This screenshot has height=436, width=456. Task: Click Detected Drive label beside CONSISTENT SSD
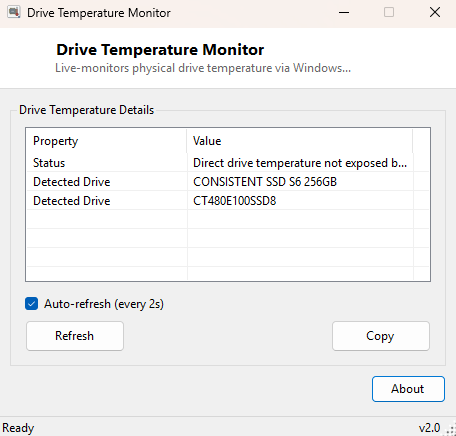coord(72,182)
